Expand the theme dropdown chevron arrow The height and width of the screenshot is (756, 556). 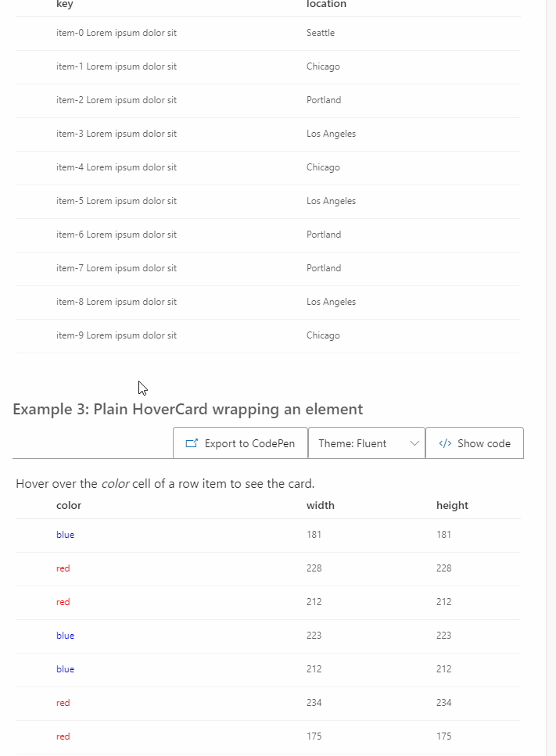point(414,443)
